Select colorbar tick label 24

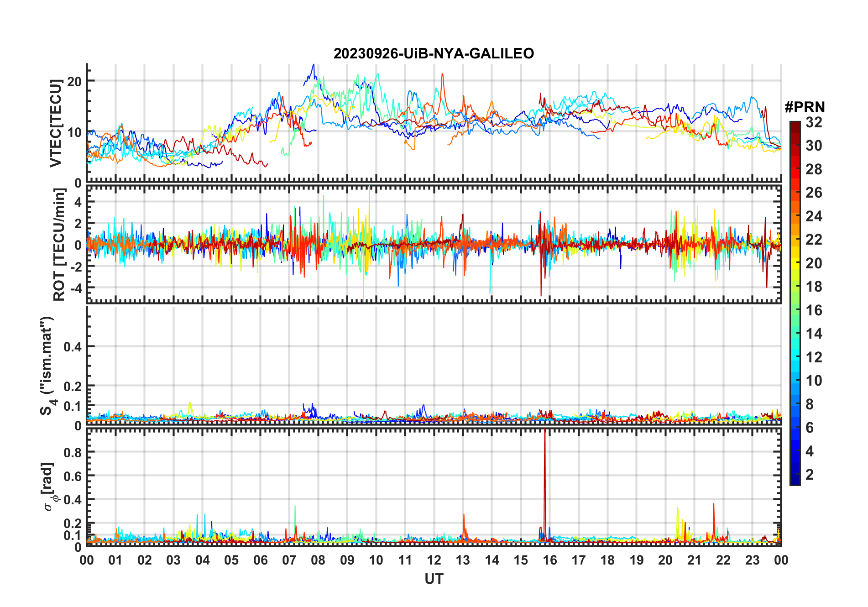coord(814,216)
